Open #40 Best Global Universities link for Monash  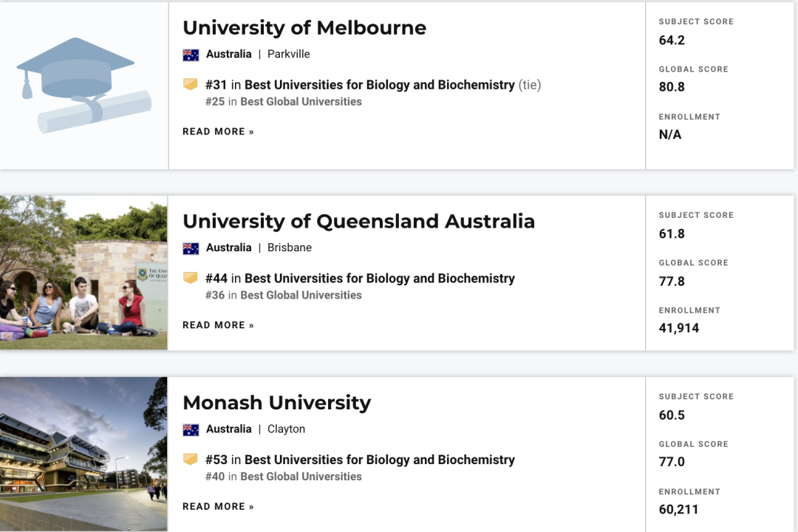click(284, 476)
